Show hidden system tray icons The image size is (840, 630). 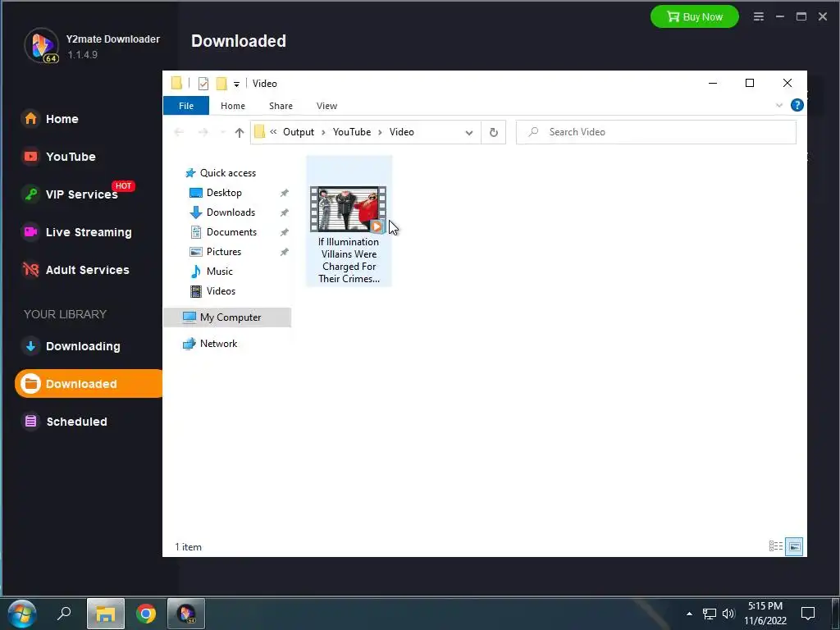(689, 614)
